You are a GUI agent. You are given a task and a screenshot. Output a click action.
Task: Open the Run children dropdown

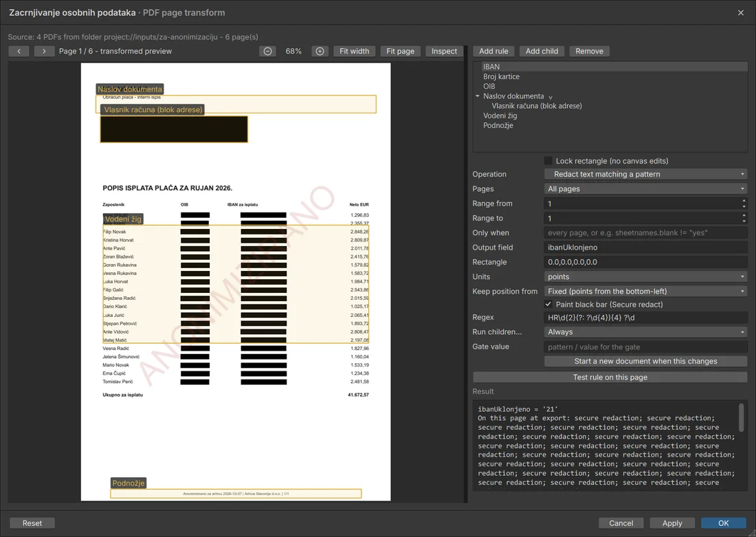coord(645,332)
